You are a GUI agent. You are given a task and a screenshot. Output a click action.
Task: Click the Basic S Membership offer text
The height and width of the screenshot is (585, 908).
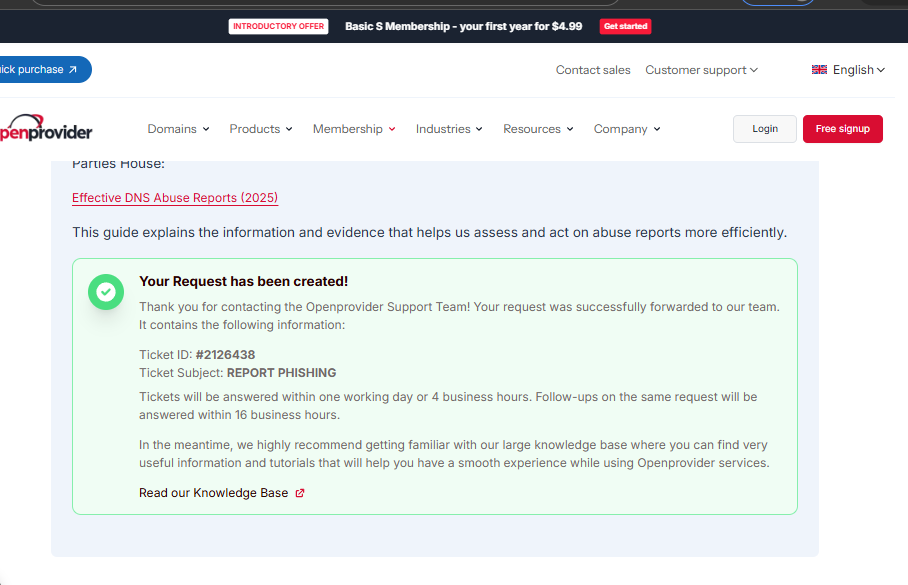(x=463, y=26)
